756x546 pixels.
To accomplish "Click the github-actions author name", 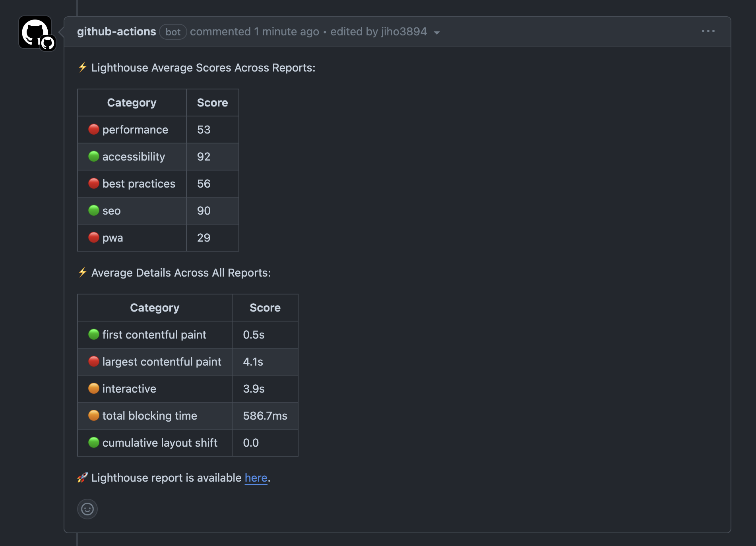I will point(116,32).
